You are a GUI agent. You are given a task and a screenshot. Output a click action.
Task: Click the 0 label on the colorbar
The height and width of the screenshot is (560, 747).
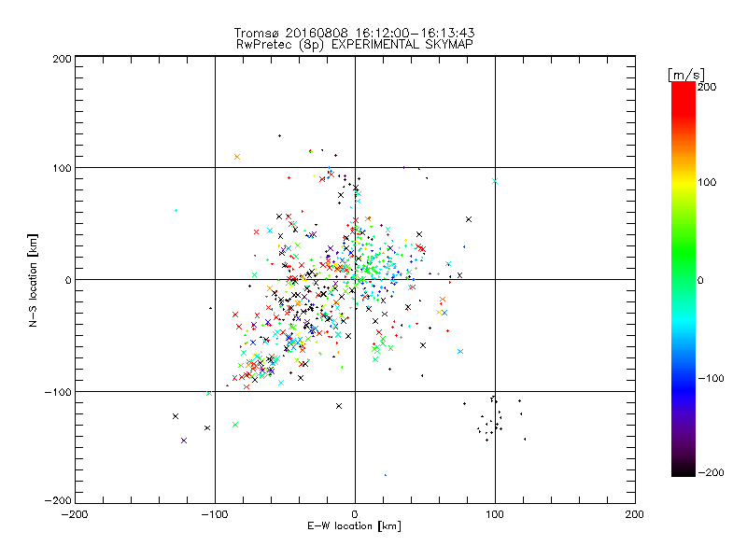point(700,280)
